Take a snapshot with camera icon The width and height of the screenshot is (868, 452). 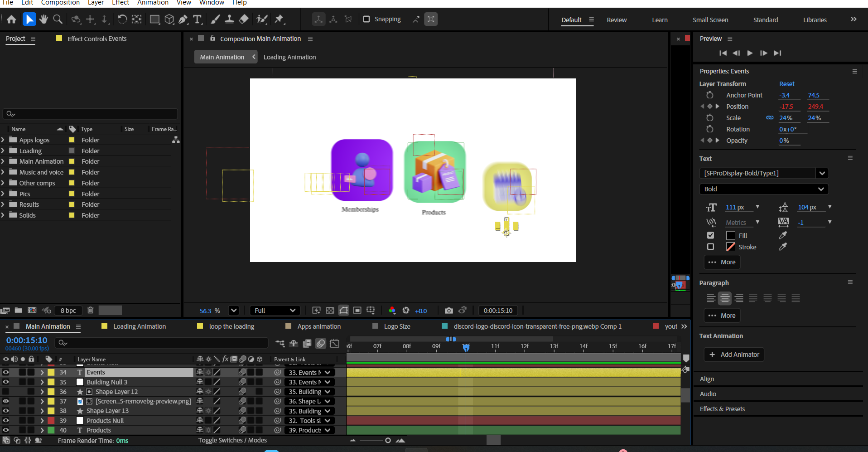tap(448, 311)
